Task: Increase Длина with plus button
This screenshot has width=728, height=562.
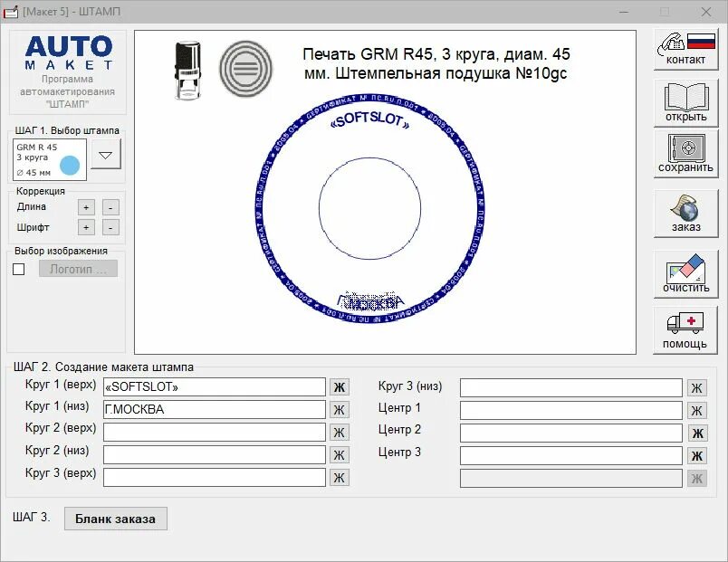Action: tap(86, 207)
